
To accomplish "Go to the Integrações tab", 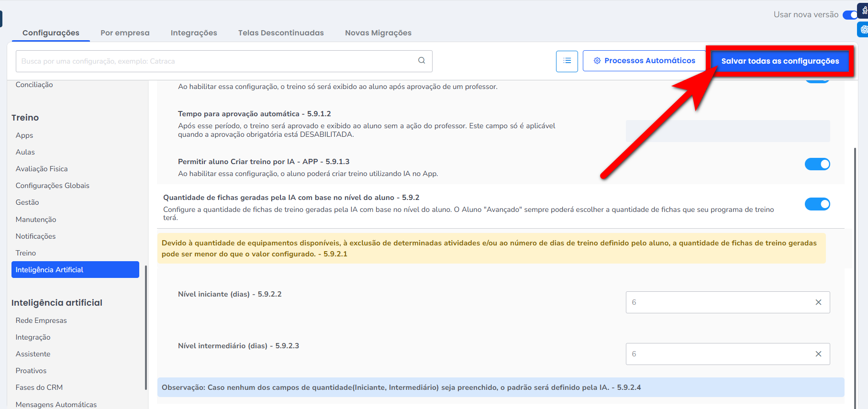I will tap(194, 33).
